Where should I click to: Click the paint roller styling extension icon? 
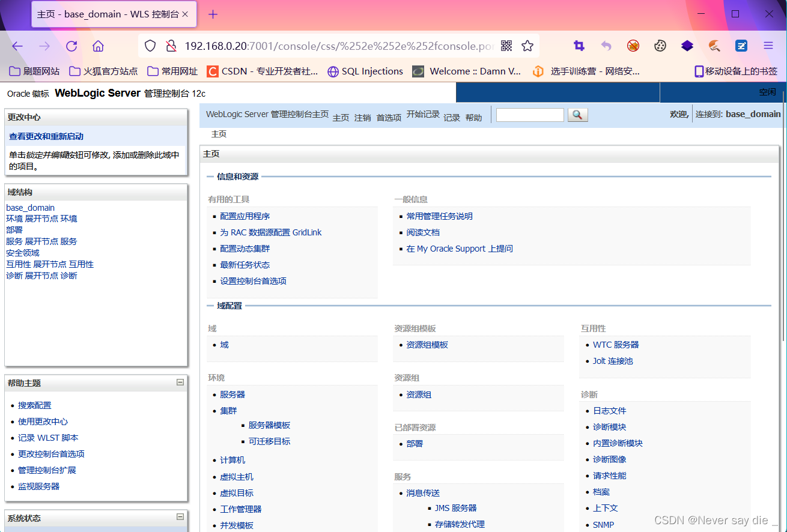[x=714, y=46]
